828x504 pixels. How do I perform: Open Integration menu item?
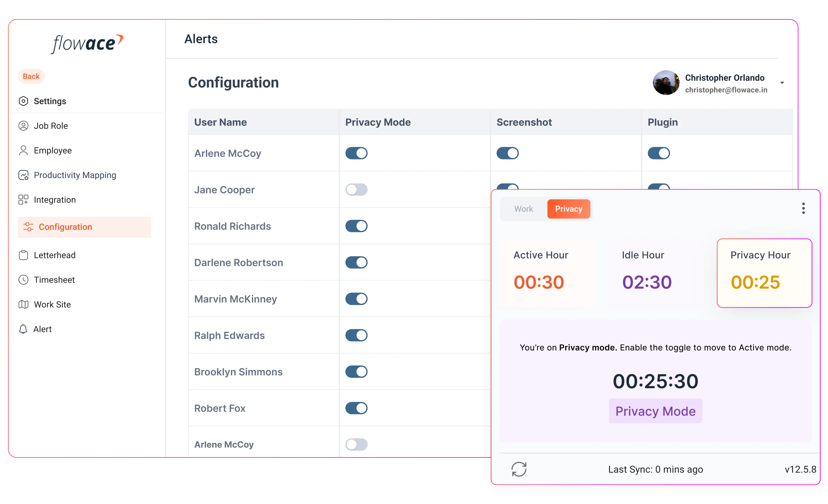pos(55,199)
